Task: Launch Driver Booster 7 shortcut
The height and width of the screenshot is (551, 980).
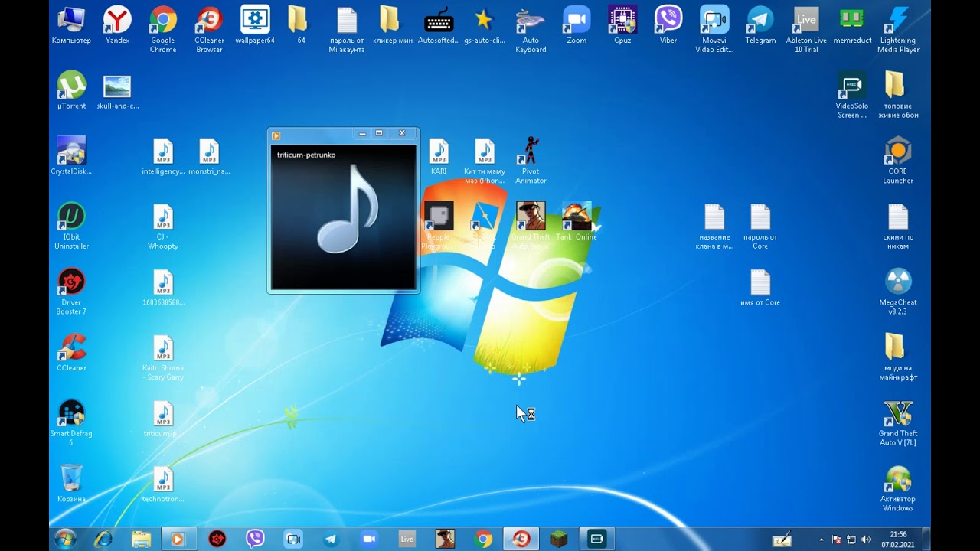Action: (x=71, y=292)
